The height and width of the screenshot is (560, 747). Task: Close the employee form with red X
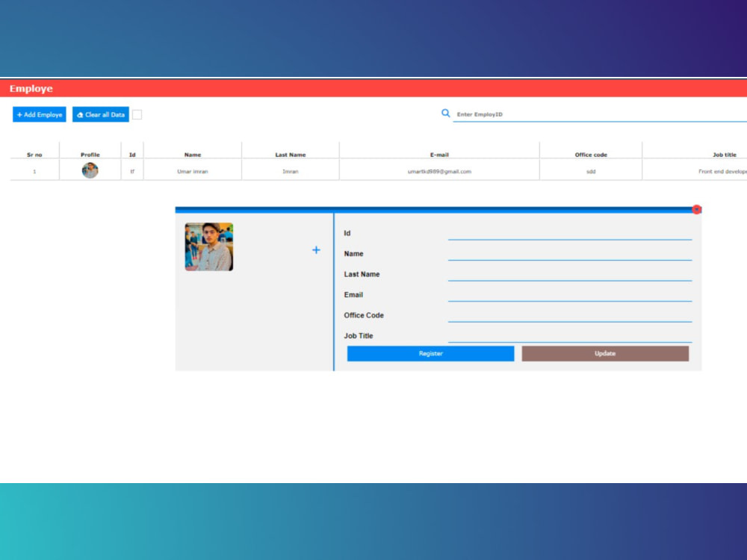click(696, 210)
